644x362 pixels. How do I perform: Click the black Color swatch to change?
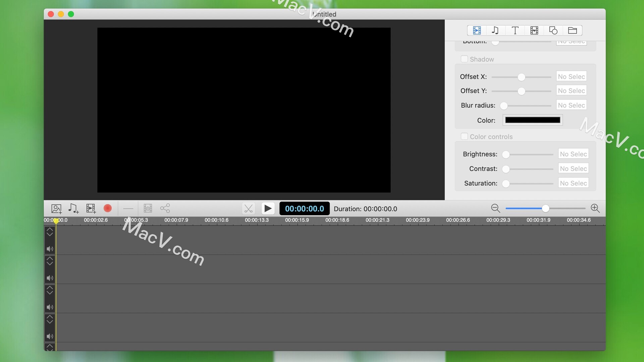point(533,120)
